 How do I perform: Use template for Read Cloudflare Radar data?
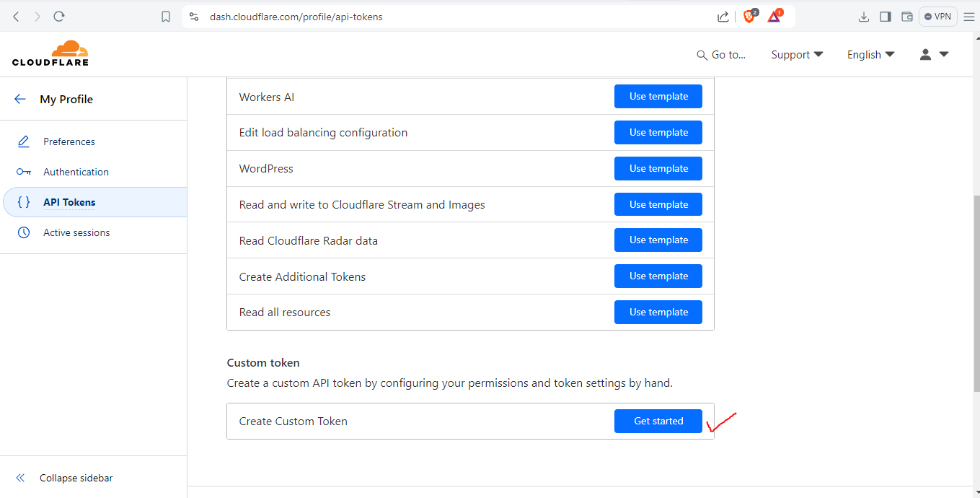(658, 240)
